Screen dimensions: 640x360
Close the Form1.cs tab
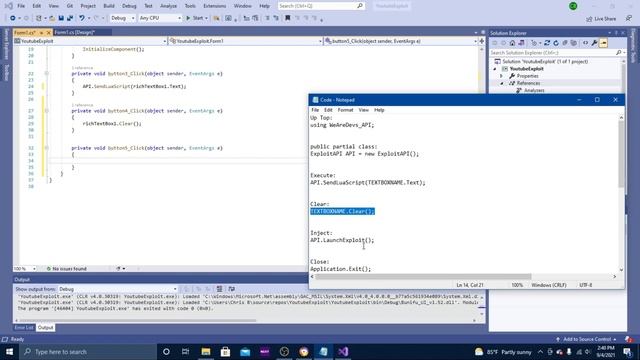pyautogui.click(x=49, y=32)
